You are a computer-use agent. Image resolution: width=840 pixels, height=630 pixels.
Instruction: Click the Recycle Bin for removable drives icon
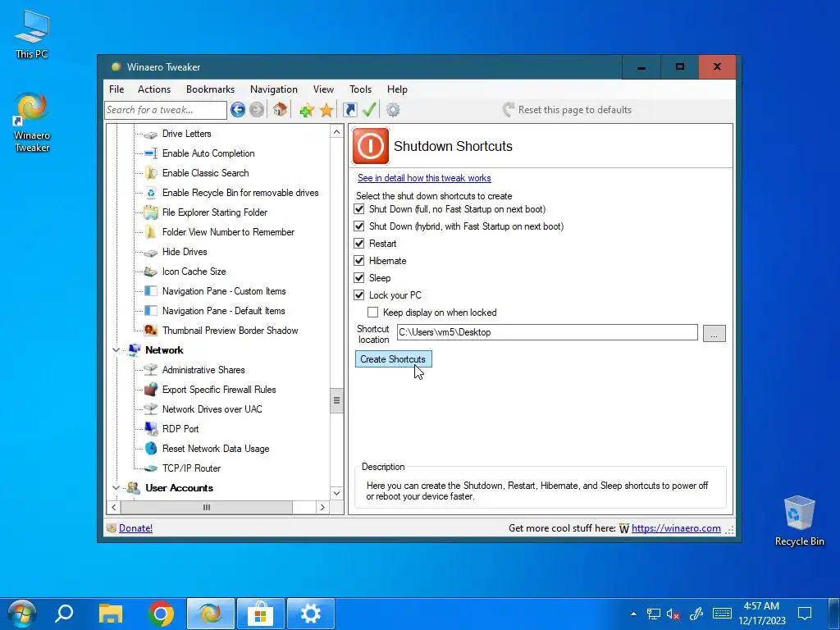151,193
